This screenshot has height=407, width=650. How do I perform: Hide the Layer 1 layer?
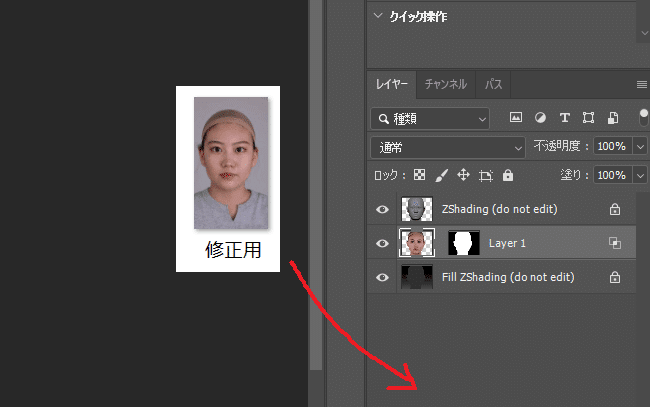[x=382, y=243]
